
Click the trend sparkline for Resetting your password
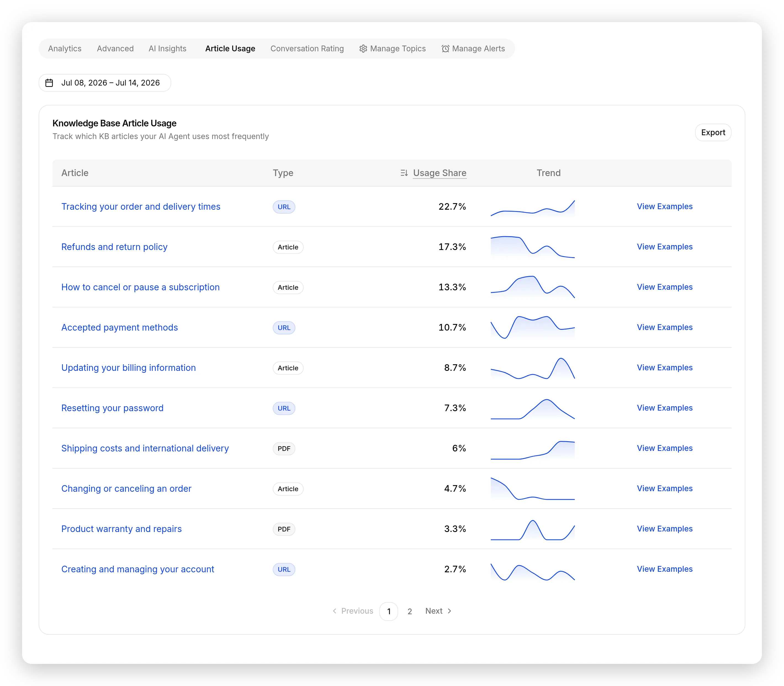533,409
